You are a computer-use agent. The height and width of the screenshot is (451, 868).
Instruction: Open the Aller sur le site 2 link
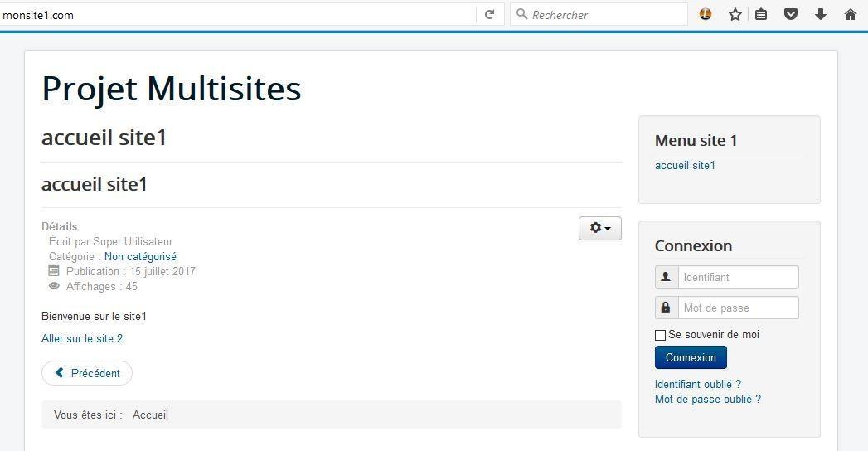click(x=82, y=338)
